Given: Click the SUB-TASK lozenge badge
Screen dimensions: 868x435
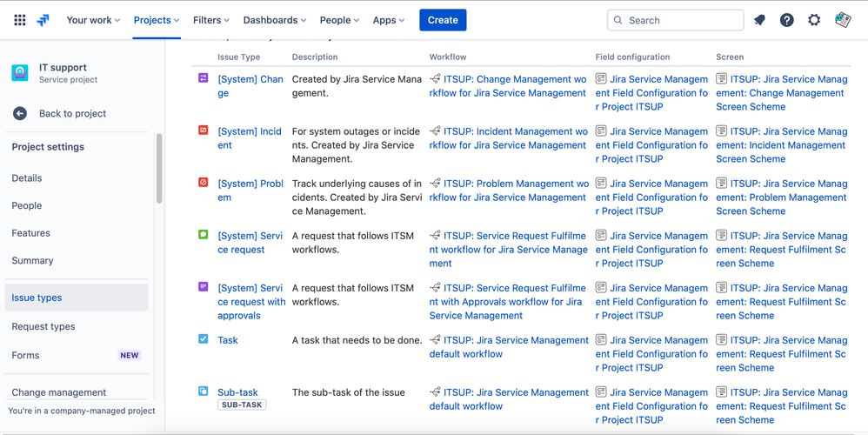Looking at the screenshot, I should 242,405.
